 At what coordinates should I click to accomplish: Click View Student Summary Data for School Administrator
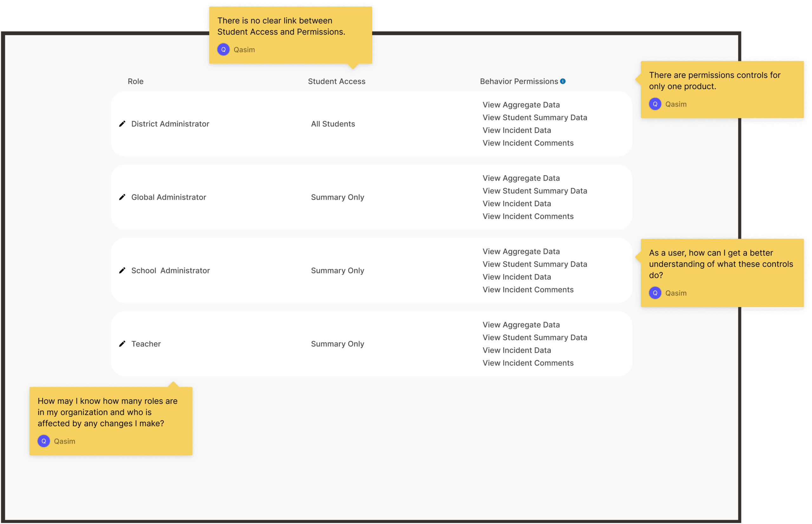pos(535,265)
